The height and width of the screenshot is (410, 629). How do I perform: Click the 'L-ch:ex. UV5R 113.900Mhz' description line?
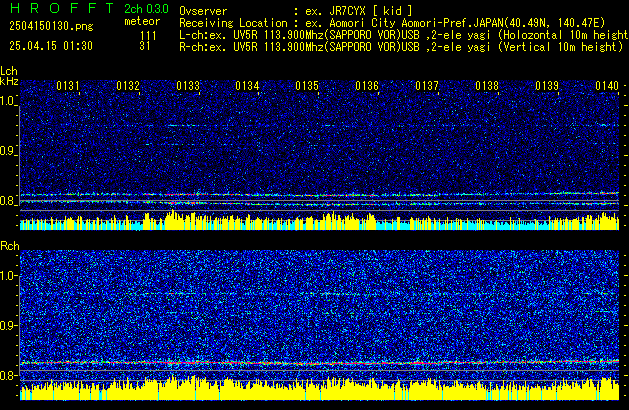point(404,35)
